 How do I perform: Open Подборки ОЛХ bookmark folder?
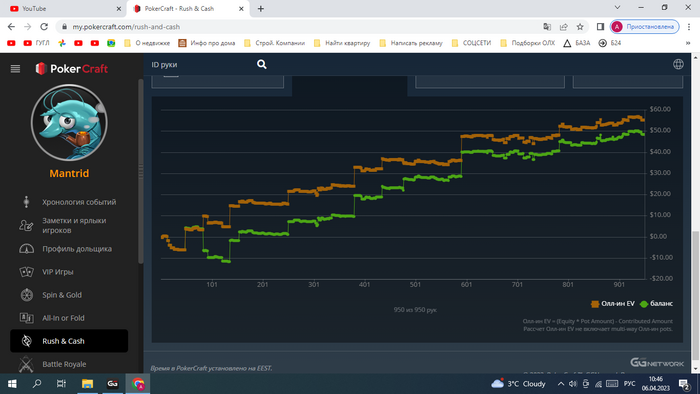(528, 43)
